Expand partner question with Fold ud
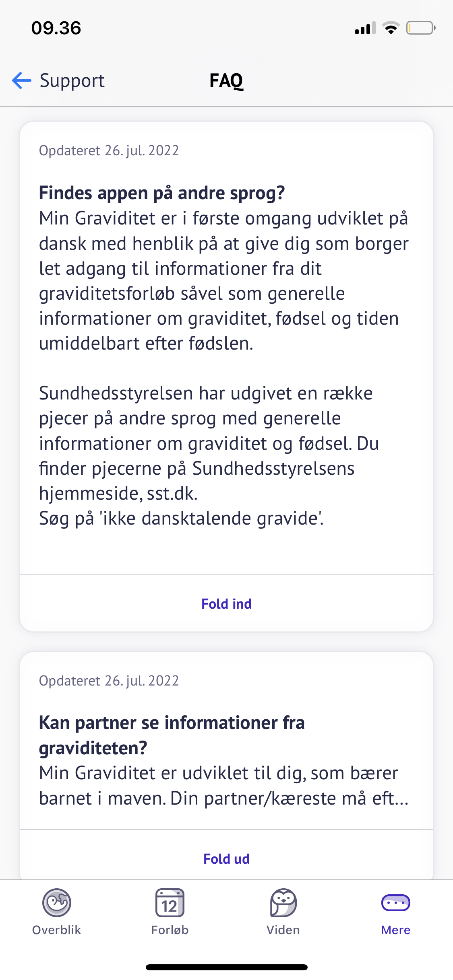This screenshot has width=453, height=980. [226, 859]
